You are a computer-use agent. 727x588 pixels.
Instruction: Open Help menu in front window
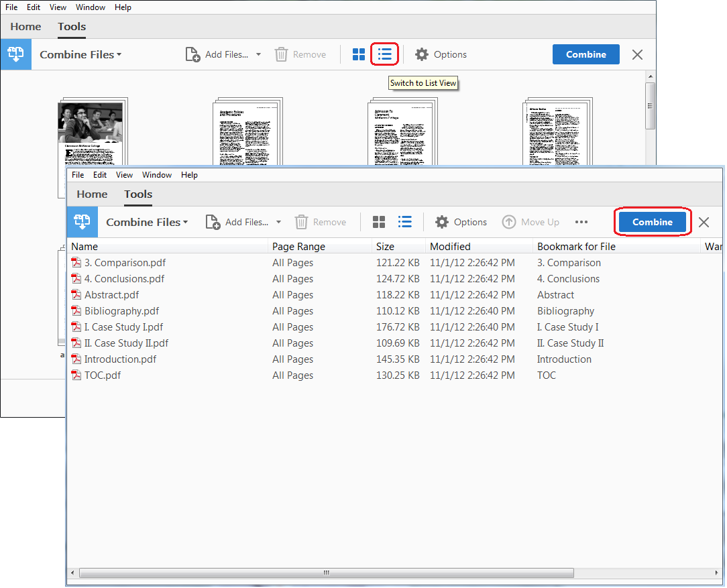(189, 175)
